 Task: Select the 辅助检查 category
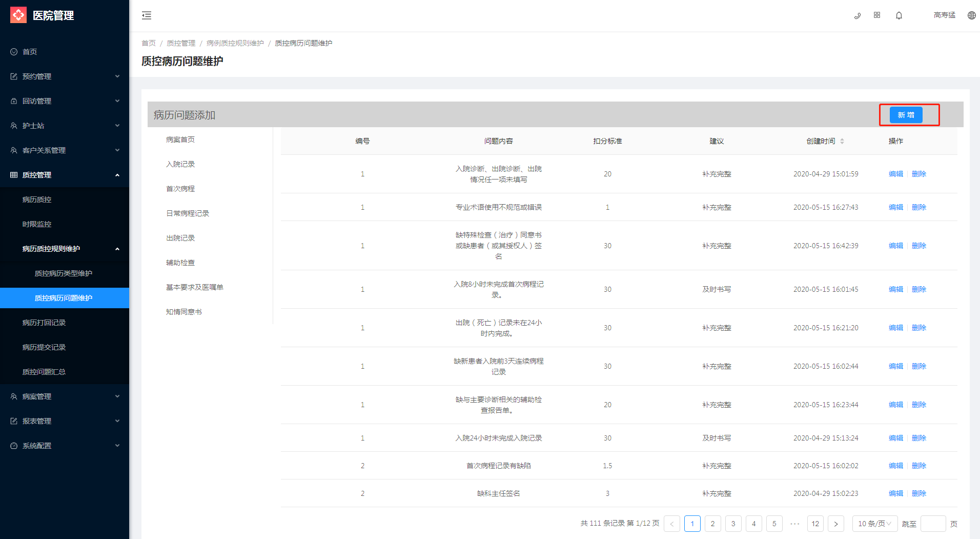coord(180,263)
